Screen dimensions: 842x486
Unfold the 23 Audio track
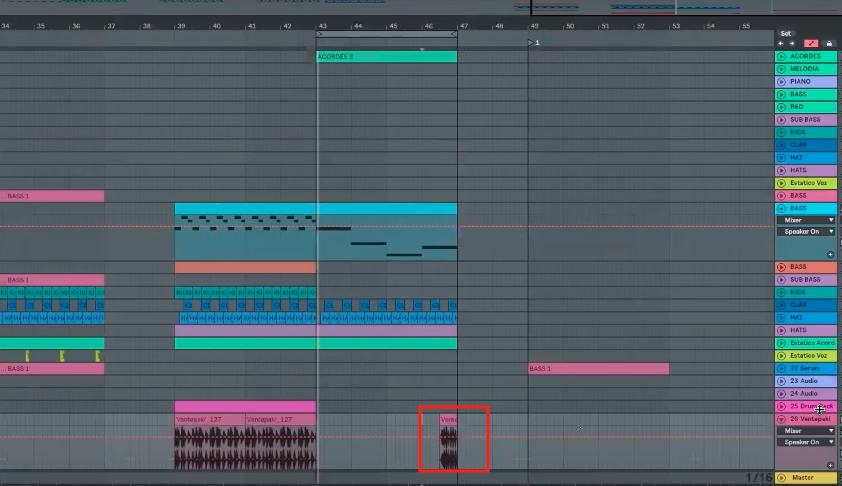tap(781, 381)
